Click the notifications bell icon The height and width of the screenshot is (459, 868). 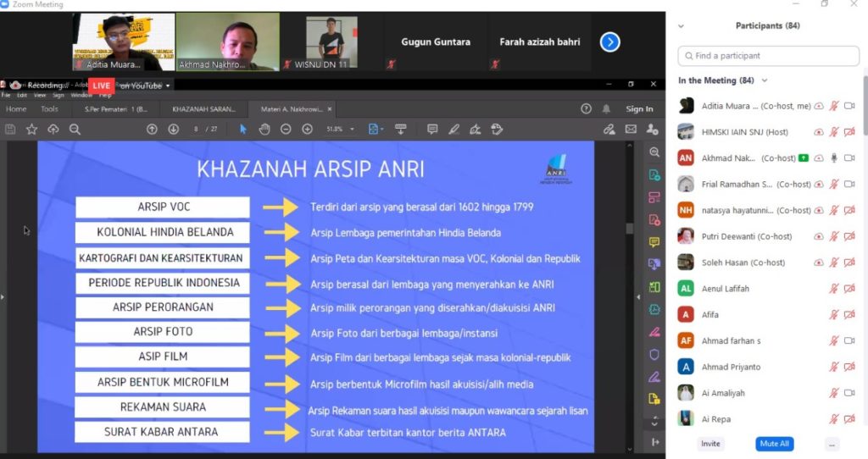606,109
